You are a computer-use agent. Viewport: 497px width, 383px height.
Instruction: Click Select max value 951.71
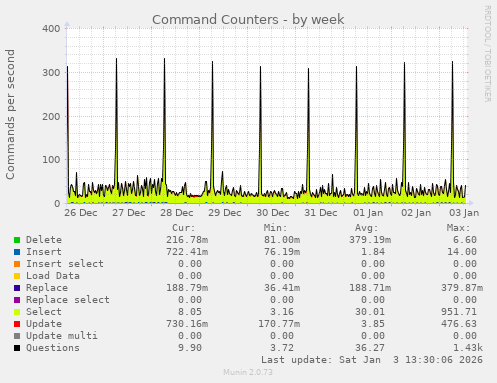click(459, 312)
